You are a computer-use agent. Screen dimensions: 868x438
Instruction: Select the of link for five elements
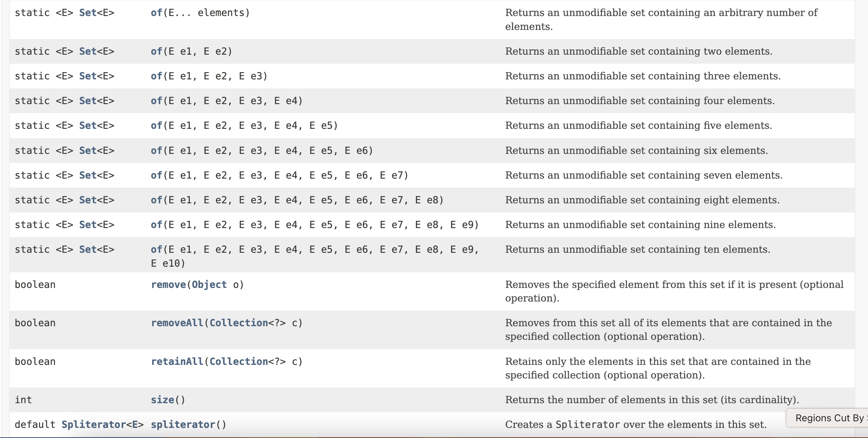coord(156,126)
